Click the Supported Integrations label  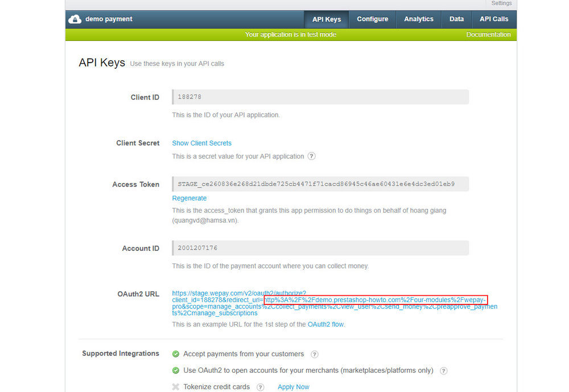point(121,353)
